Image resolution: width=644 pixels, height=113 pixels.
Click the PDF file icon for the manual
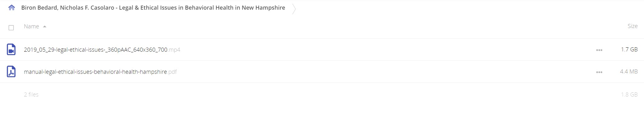11,72
